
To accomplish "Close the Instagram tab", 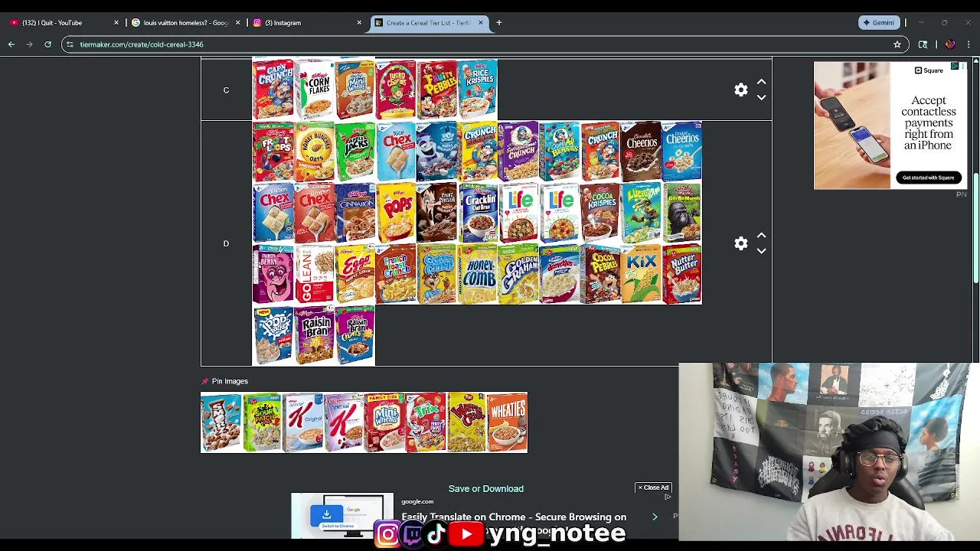I will (x=359, y=23).
